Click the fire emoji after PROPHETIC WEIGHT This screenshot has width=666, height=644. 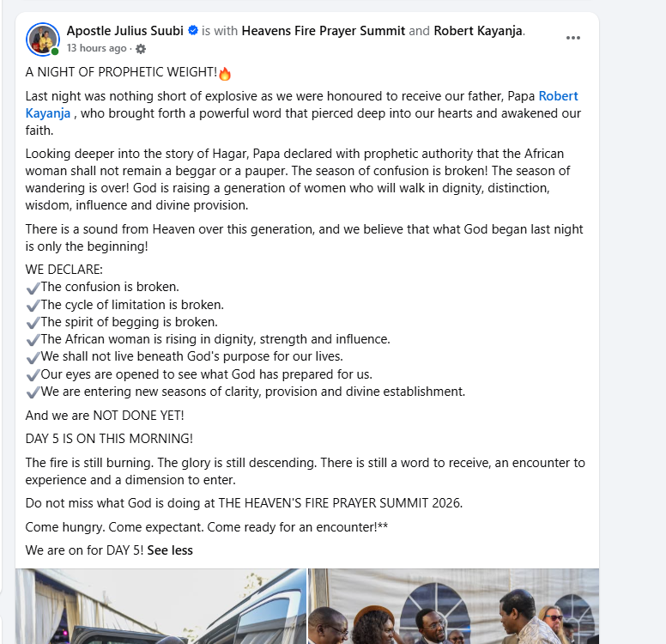tap(225, 74)
